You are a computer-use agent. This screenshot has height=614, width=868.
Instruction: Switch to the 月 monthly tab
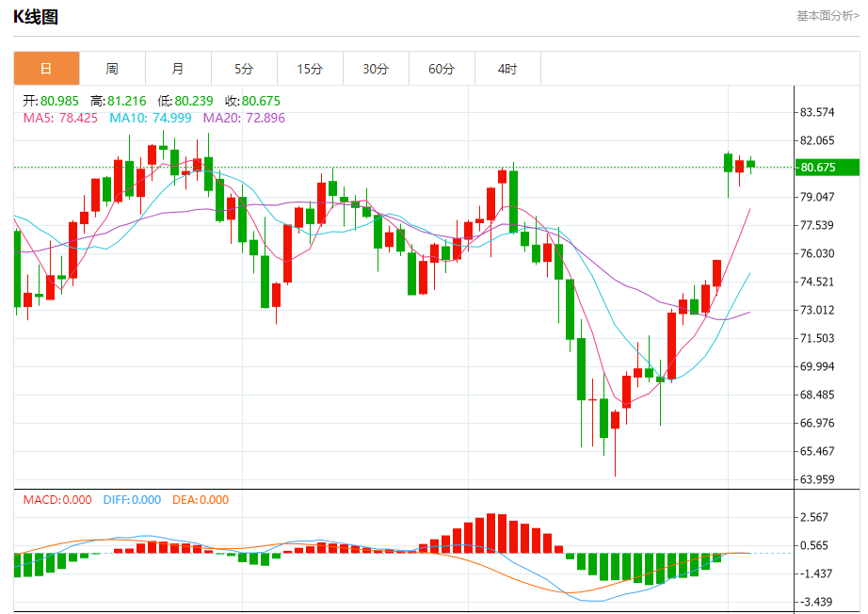coord(178,69)
